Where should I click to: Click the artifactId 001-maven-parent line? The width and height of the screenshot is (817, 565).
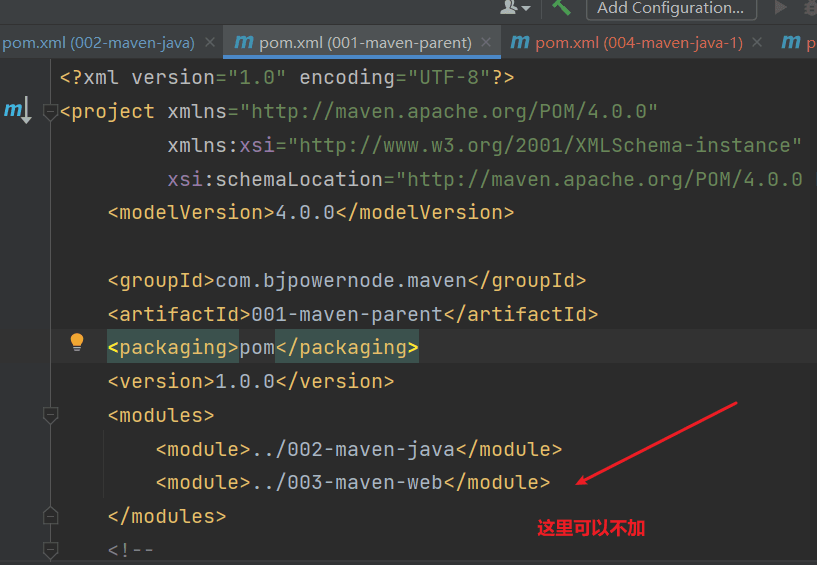[x=353, y=314]
